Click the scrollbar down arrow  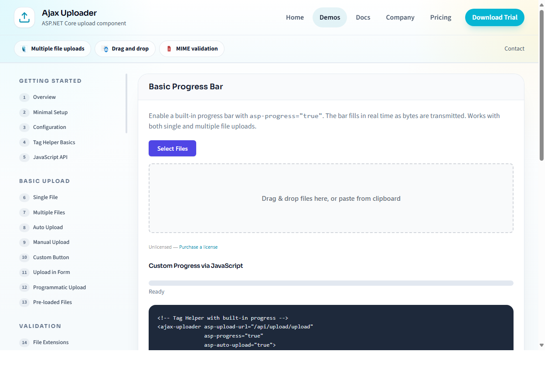(x=542, y=345)
